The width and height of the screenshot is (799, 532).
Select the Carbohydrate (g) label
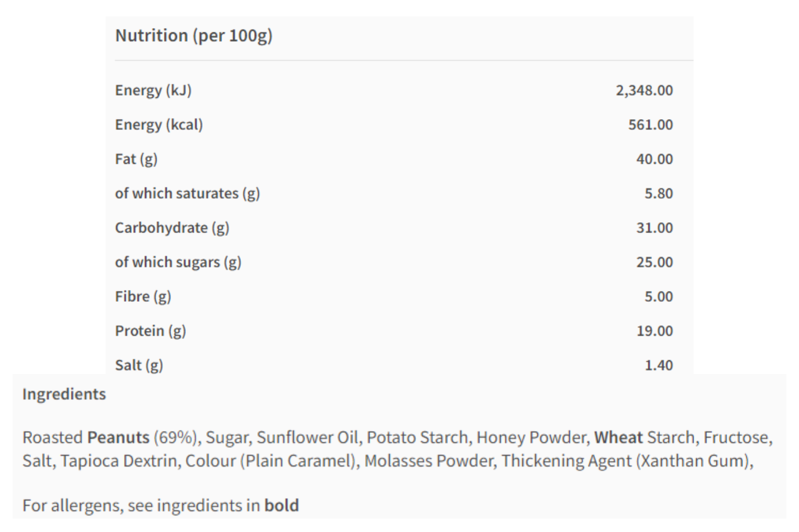(x=172, y=228)
